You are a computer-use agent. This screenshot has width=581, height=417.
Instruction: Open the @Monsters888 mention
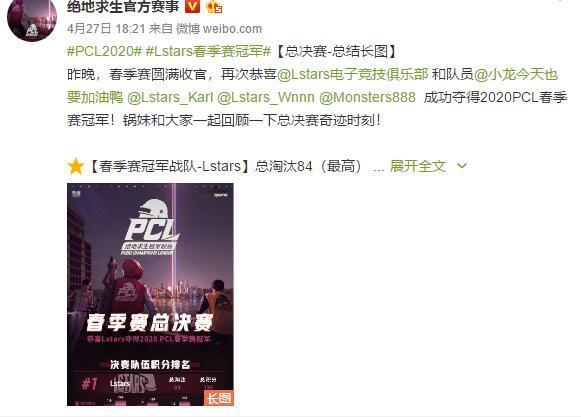[367, 97]
